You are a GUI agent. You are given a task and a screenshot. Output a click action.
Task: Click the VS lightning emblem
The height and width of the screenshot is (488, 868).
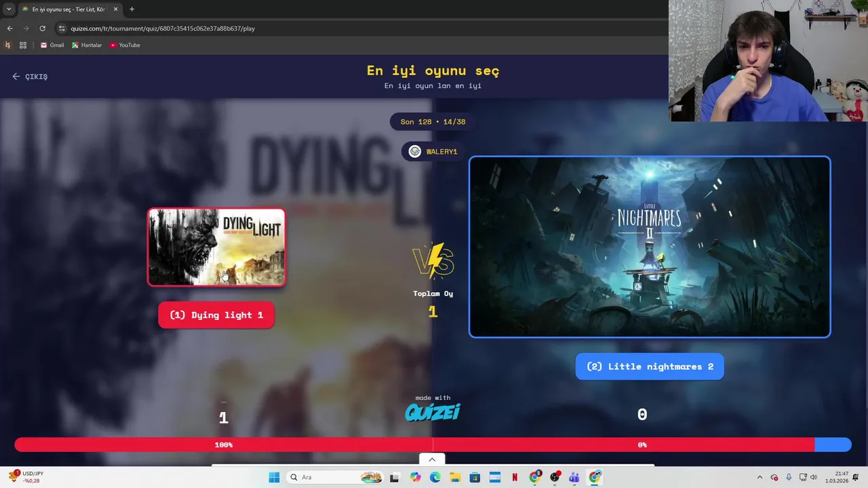433,262
